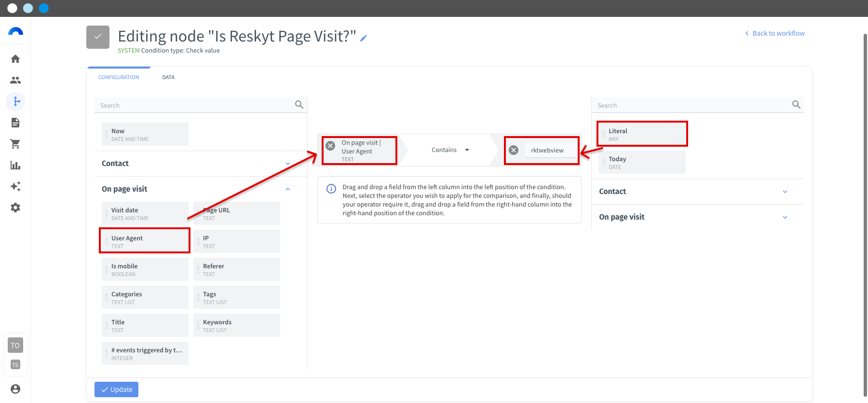Open the Contacts people icon in sidebar
868x403 pixels.
[x=15, y=80]
